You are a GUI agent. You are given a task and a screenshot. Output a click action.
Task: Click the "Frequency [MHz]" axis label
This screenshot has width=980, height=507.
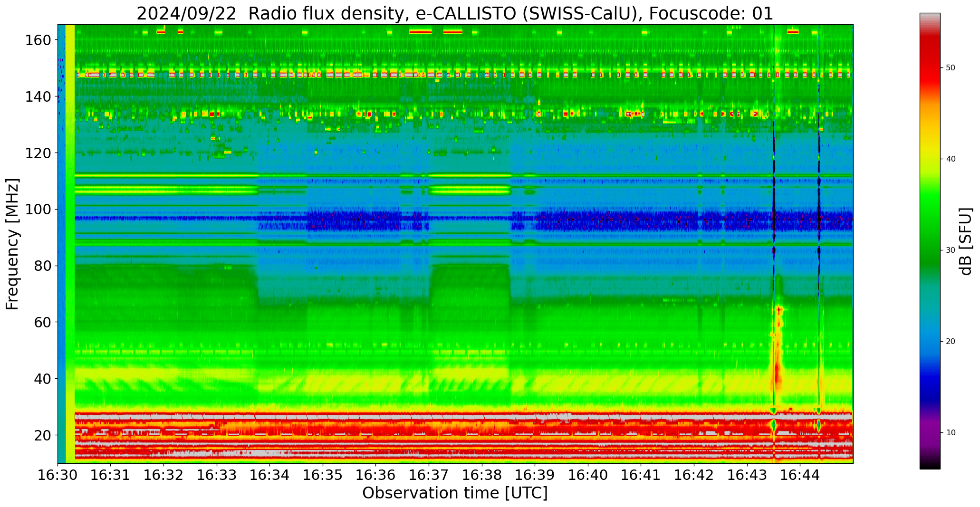click(13, 244)
